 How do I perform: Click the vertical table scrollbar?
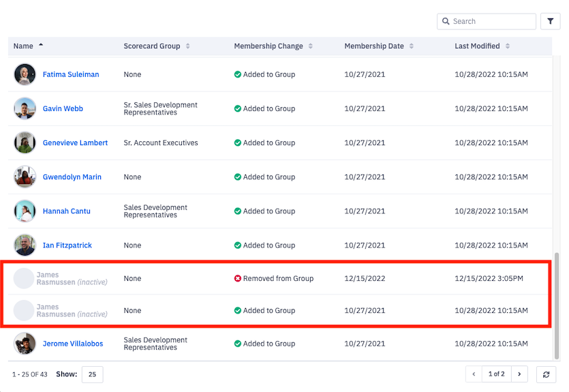click(557, 300)
